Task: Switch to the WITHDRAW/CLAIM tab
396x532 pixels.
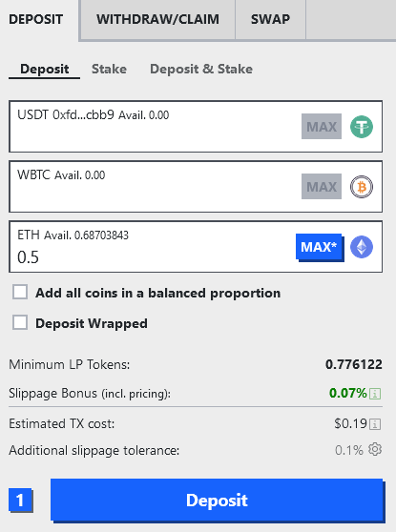Action: 158,19
